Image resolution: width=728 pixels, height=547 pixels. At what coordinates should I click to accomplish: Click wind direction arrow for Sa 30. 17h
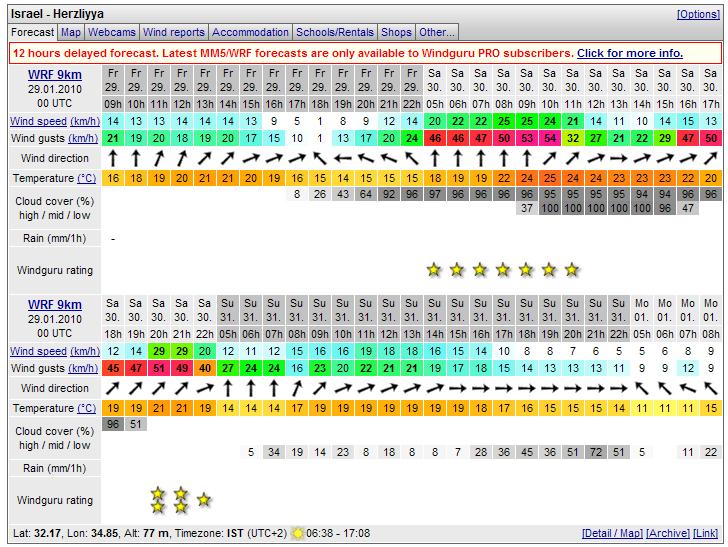tap(710, 158)
